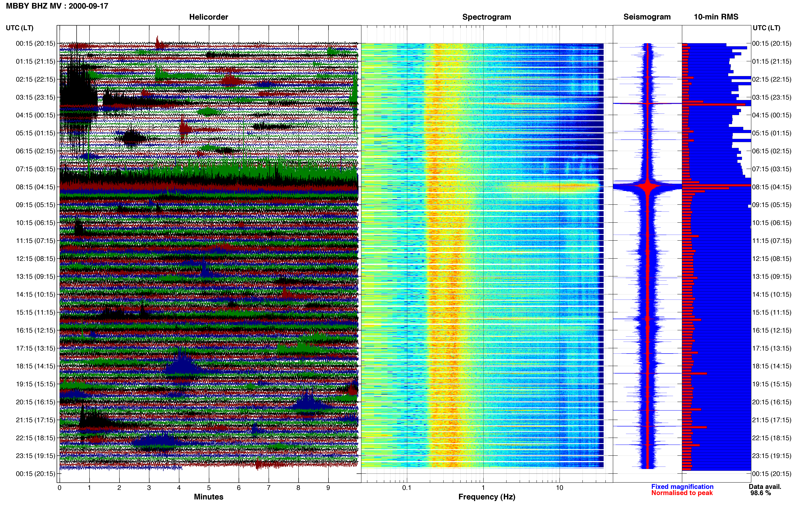This screenshot has width=812, height=508.
Task: Click frequency tick label '0.1'
Action: coord(407,487)
